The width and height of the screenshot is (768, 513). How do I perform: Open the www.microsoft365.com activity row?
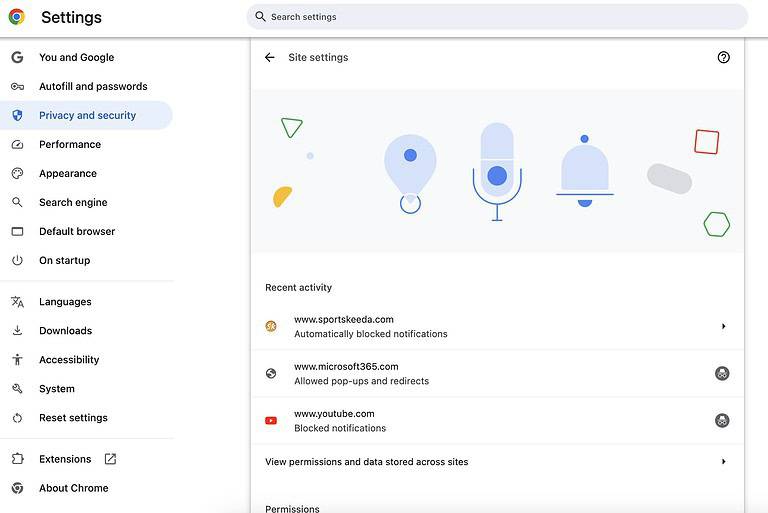(x=480, y=374)
